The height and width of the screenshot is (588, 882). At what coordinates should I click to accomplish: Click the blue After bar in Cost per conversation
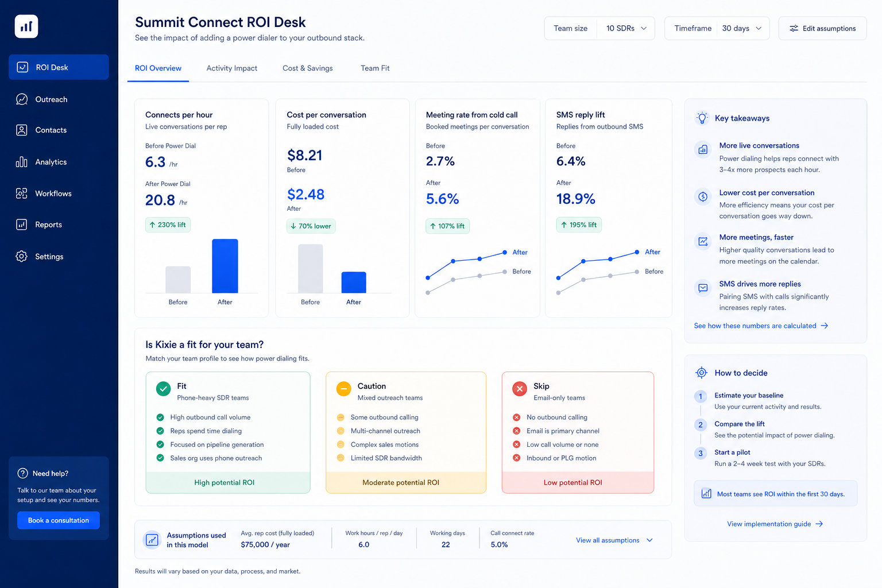(x=354, y=282)
